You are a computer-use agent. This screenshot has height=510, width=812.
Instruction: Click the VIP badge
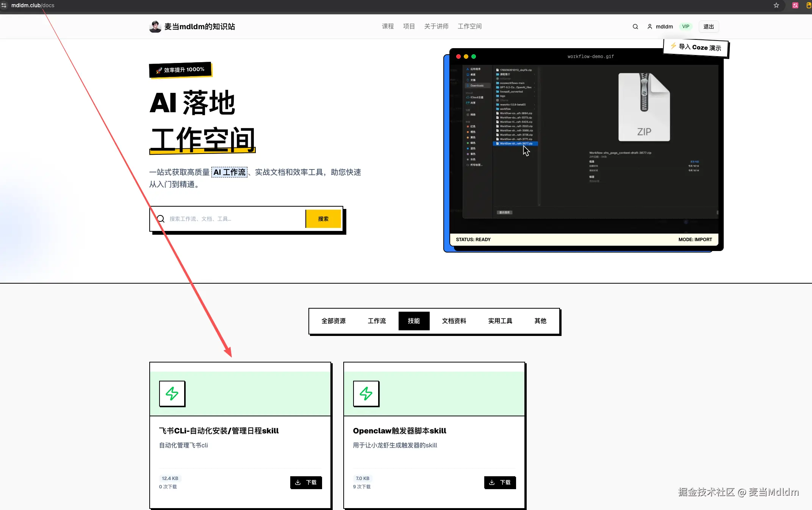(685, 27)
